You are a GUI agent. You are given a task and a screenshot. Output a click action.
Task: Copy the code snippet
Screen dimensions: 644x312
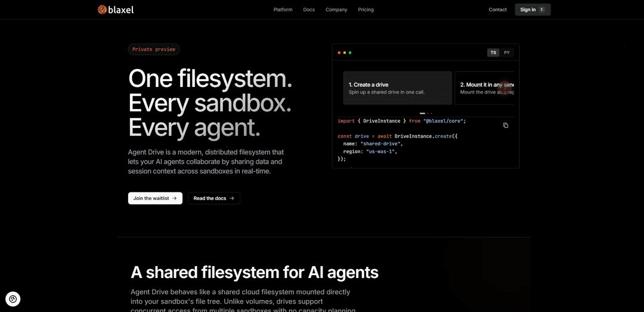tap(506, 125)
